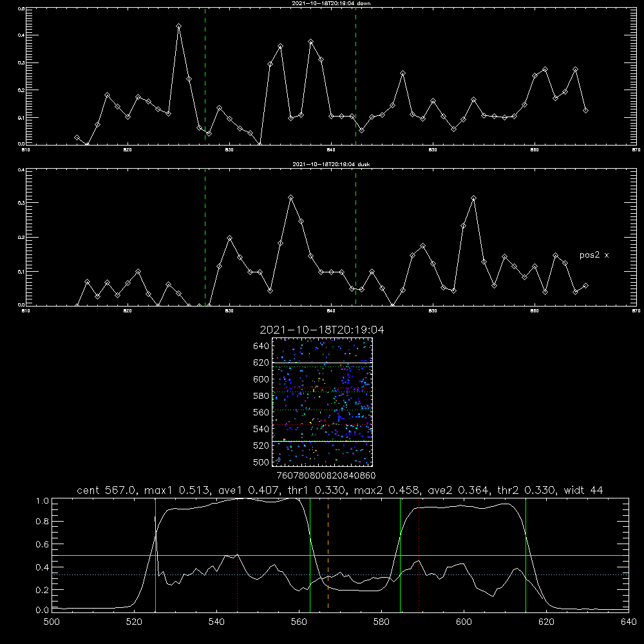Click the '0.2' label on bottom plot y-axis
The image size is (644, 644).
tap(43, 590)
